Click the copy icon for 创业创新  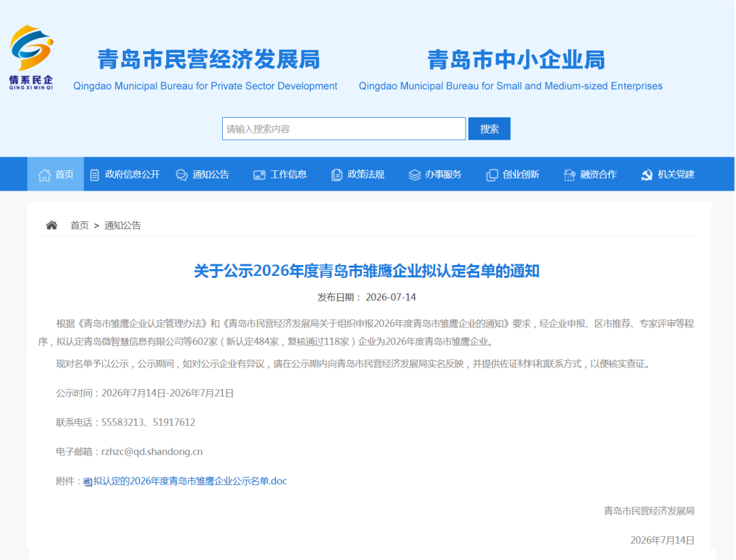(492, 175)
